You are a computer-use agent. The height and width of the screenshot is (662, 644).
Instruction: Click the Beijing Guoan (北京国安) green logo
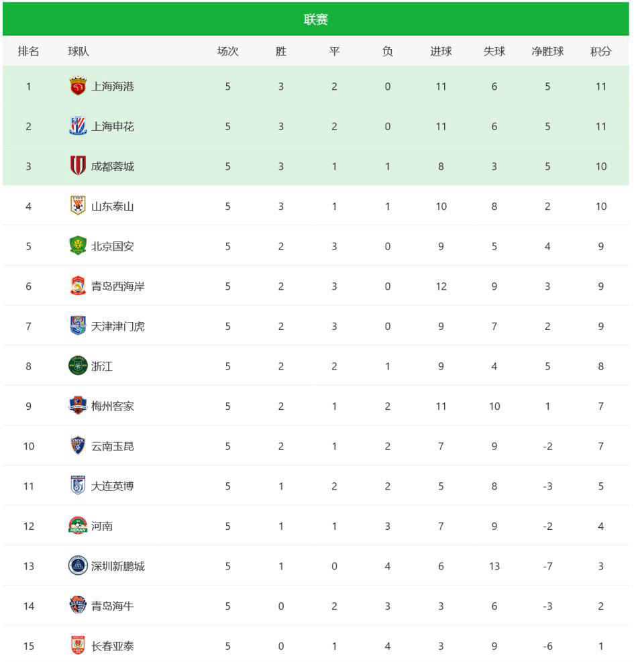tap(78, 246)
